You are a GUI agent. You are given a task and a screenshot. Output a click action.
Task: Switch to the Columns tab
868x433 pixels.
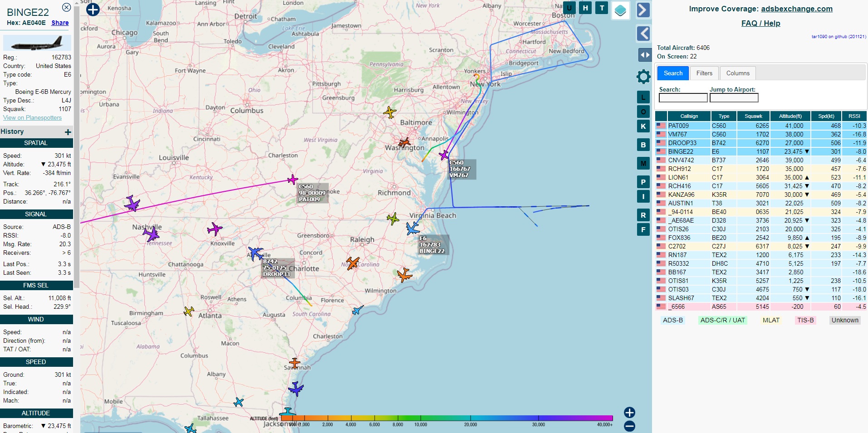(x=738, y=73)
